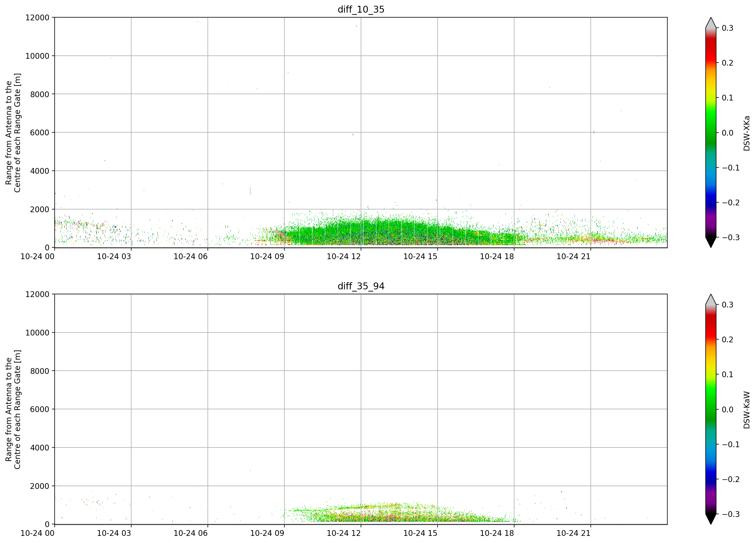Click the 0.0 tick on DSW-XKa colorbar
The height and width of the screenshot is (543, 756).
click(x=728, y=133)
